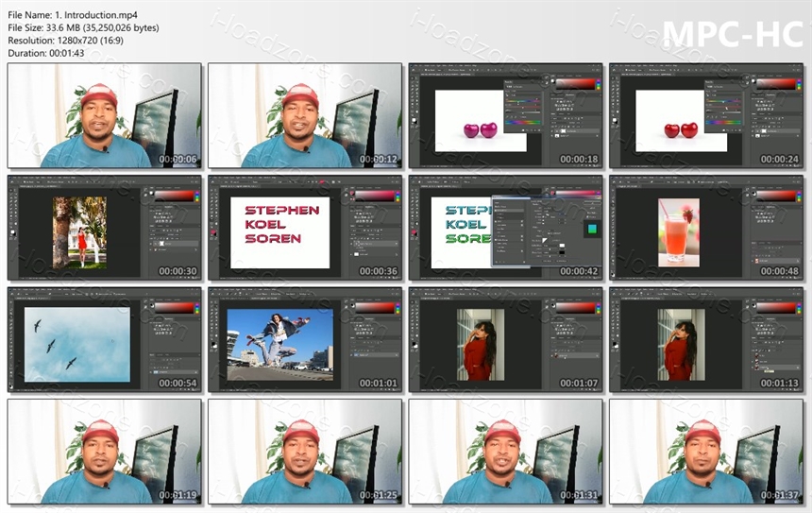Select the presenter frame at 00:01:19

pyautogui.click(x=105, y=452)
